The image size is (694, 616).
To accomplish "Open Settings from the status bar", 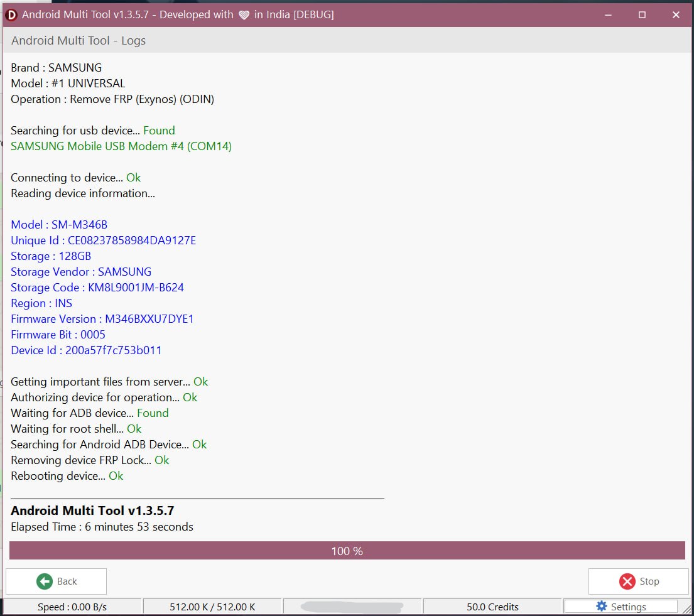I will point(621,607).
